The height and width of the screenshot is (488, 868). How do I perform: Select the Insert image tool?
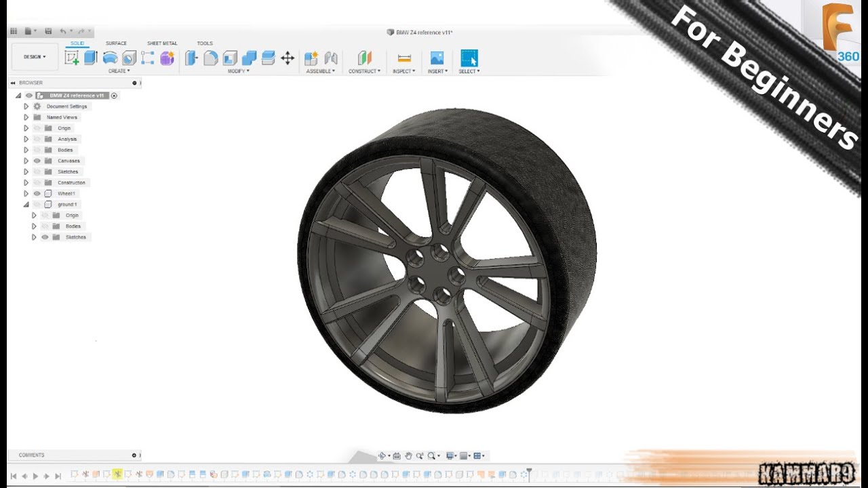pos(437,58)
